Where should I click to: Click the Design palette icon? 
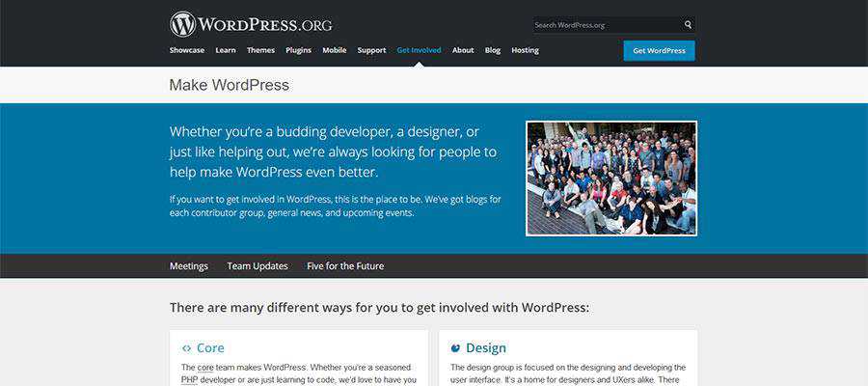455,348
